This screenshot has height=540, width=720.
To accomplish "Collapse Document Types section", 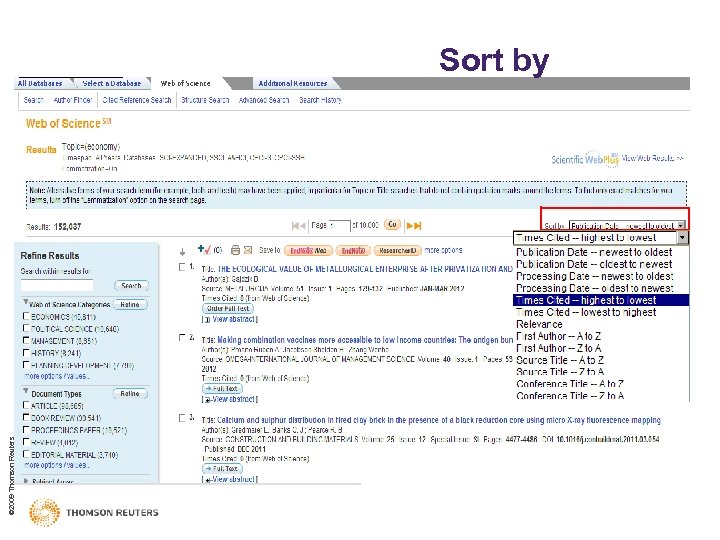I will tap(25, 391).
